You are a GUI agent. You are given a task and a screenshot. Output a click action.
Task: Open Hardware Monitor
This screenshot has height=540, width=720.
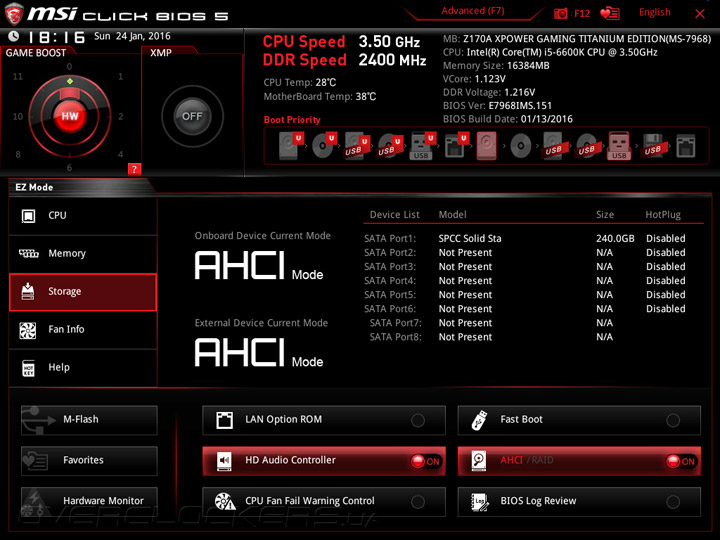[89, 501]
